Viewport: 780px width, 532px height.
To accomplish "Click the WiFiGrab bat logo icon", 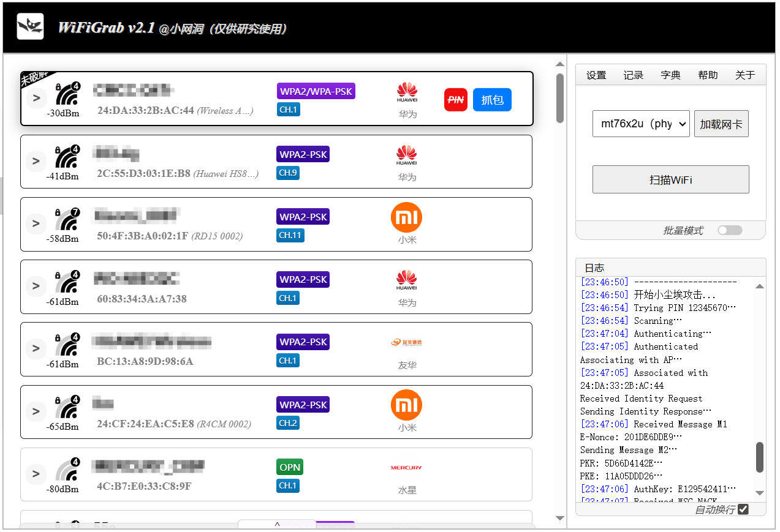I will tap(30, 26).
